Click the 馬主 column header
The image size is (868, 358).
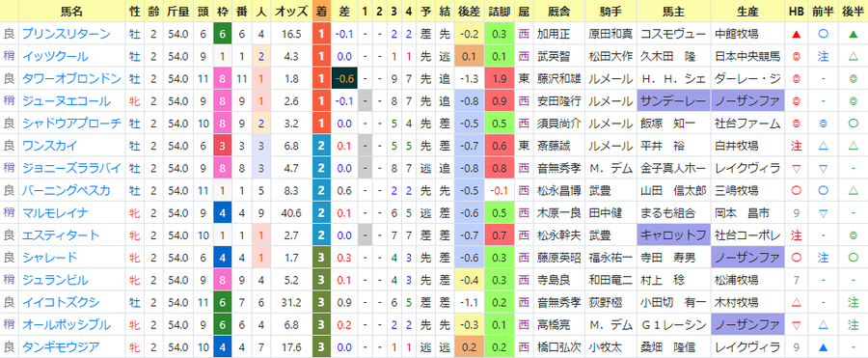[674, 11]
